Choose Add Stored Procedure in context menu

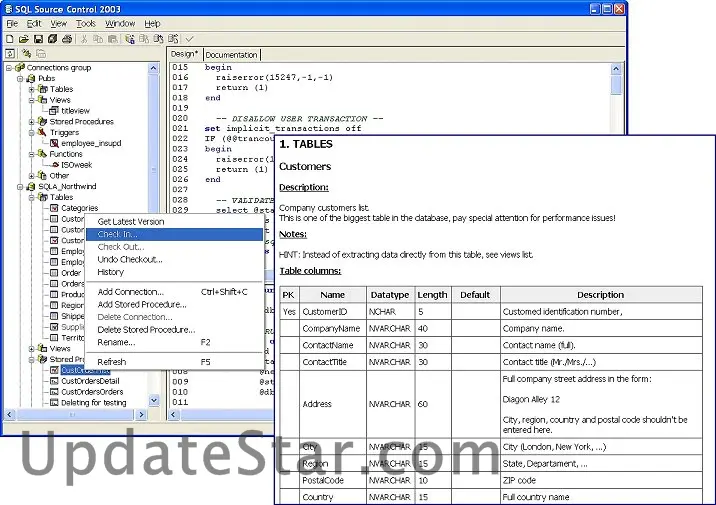[x=174, y=305]
